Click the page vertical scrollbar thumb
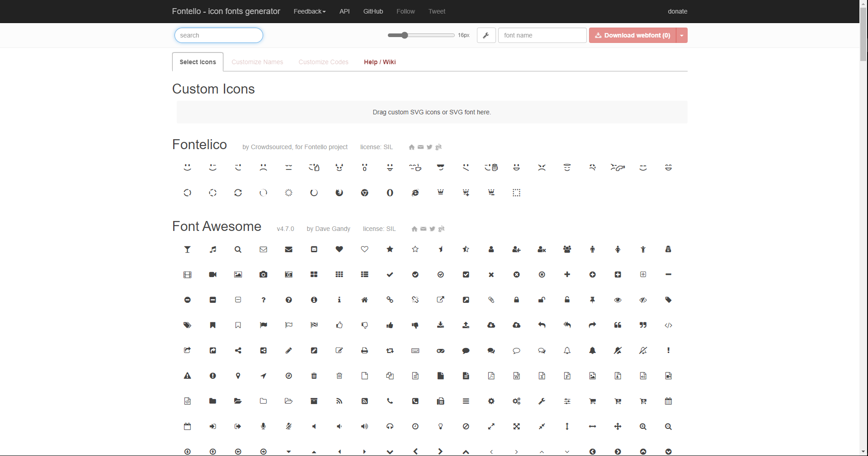The height and width of the screenshot is (456, 868). pyautogui.click(x=863, y=34)
